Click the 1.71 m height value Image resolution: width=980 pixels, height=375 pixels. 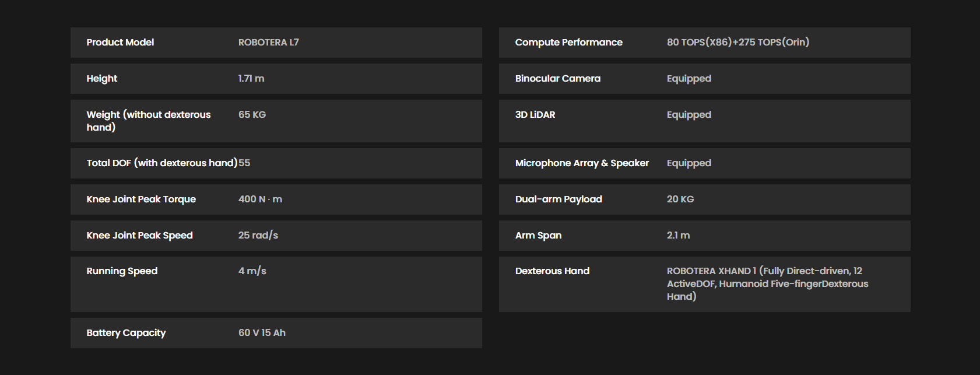pyautogui.click(x=251, y=78)
